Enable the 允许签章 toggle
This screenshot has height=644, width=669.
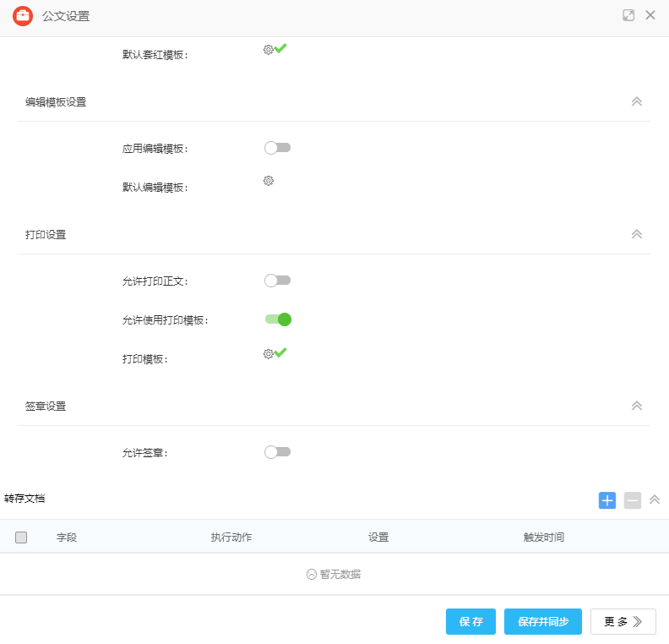(277, 452)
